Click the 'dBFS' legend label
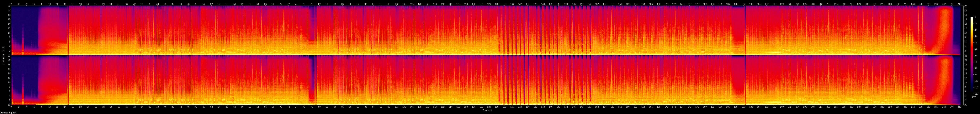Viewport: 980px width, 114px height. point(974,108)
